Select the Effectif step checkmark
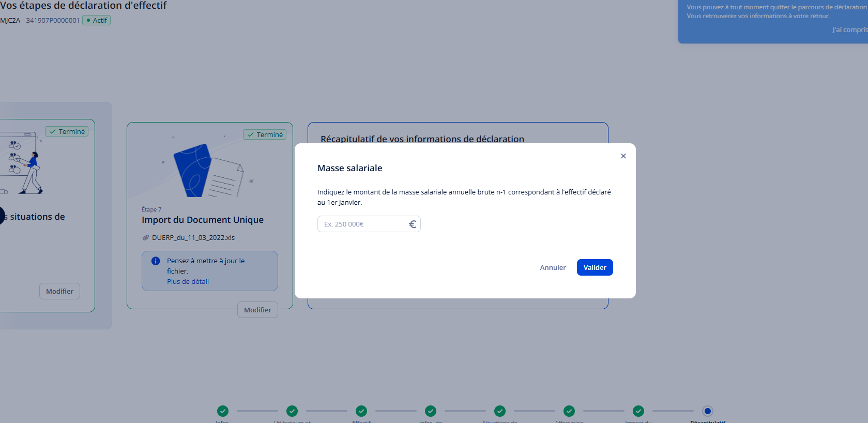The width and height of the screenshot is (868, 423). (361, 411)
